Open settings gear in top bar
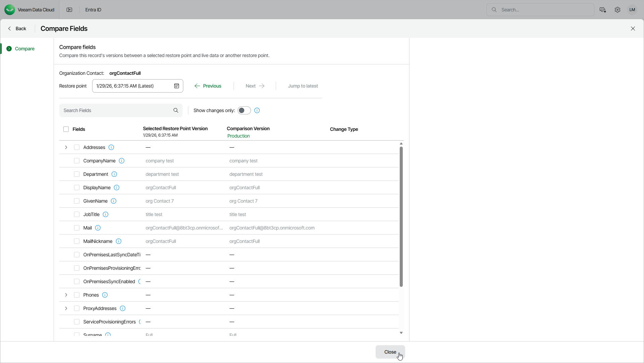644x363 pixels. pyautogui.click(x=618, y=10)
